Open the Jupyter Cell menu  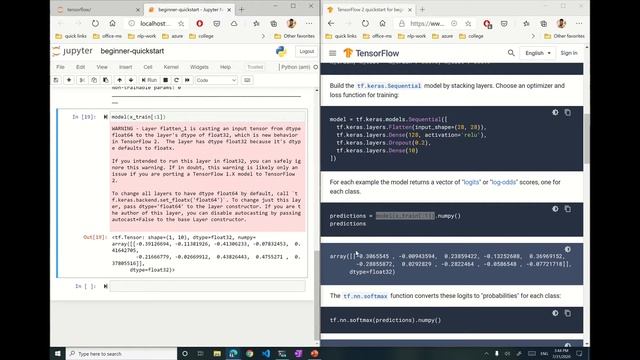click(x=148, y=67)
